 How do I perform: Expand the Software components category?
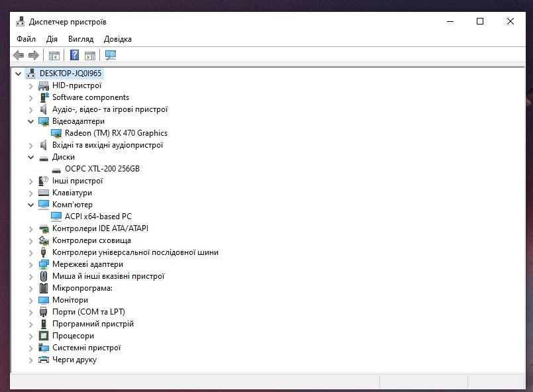pyautogui.click(x=30, y=98)
